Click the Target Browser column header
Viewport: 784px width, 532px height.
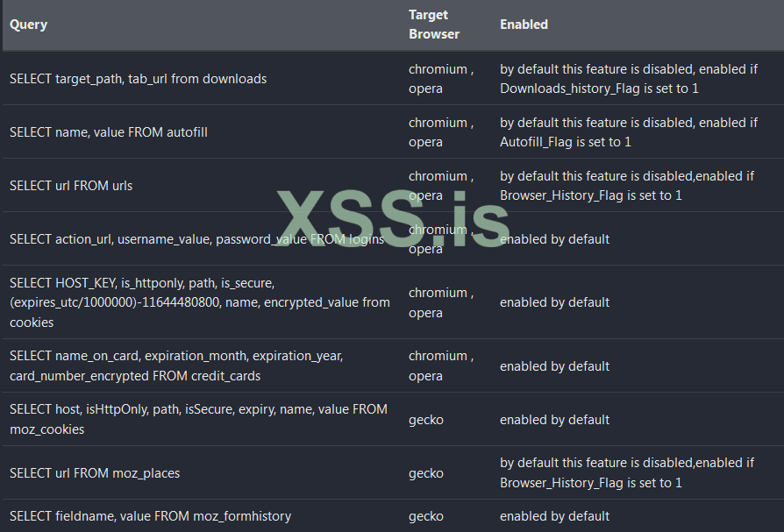pos(434,25)
